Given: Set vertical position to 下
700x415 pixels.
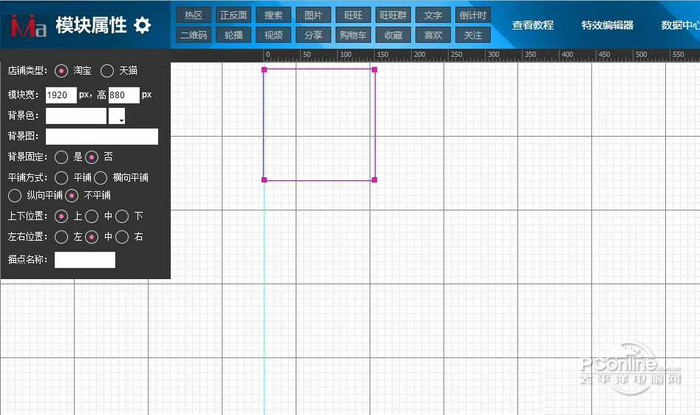Looking at the screenshot, I should pos(122,216).
